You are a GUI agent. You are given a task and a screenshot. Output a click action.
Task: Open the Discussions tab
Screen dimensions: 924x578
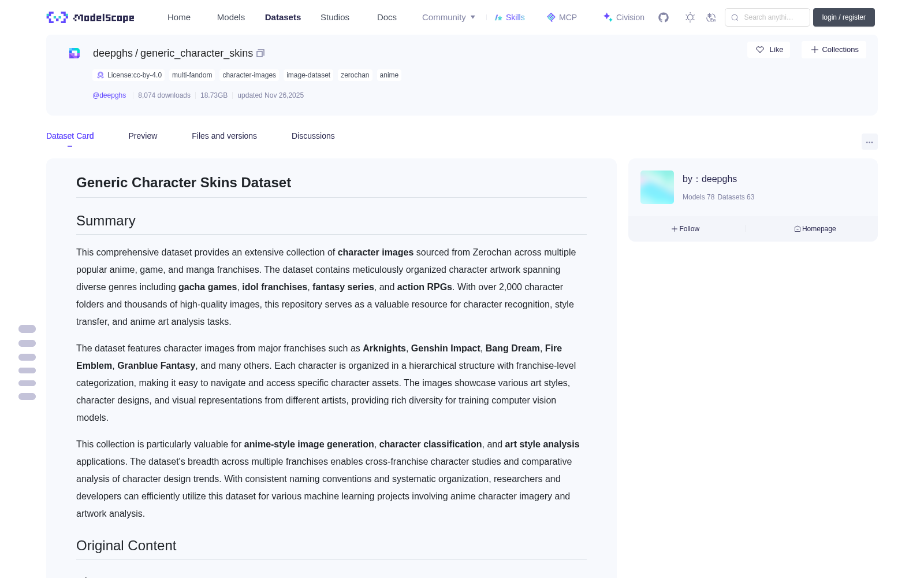click(313, 136)
